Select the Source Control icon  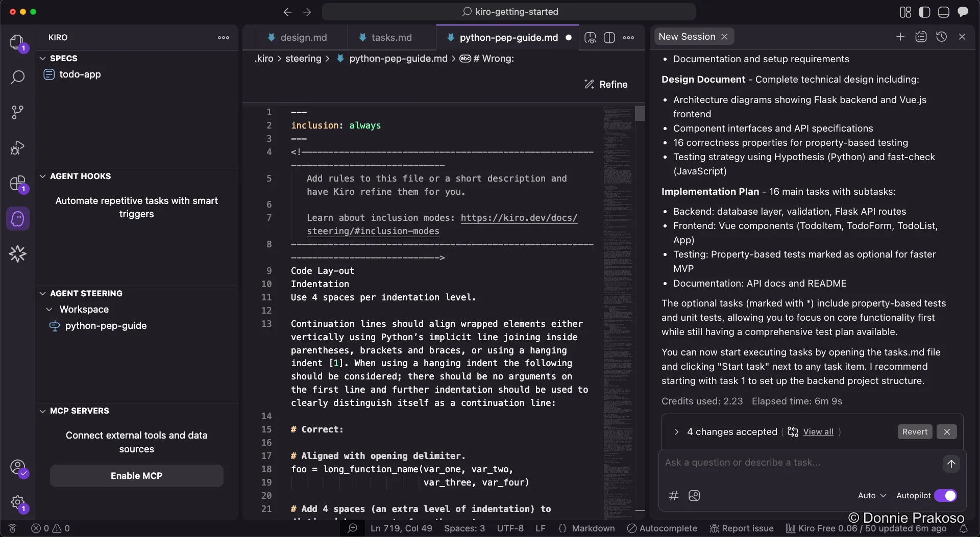[17, 112]
